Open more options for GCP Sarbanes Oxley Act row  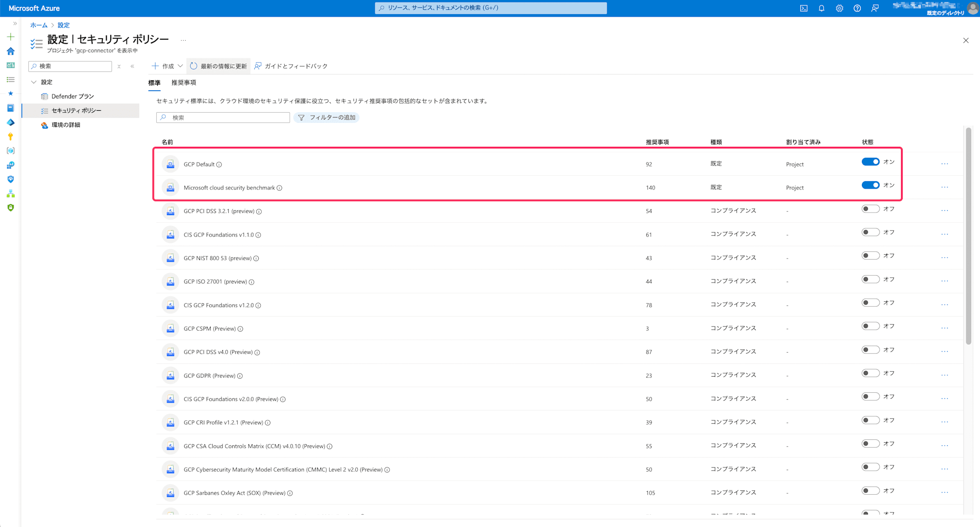945,493
